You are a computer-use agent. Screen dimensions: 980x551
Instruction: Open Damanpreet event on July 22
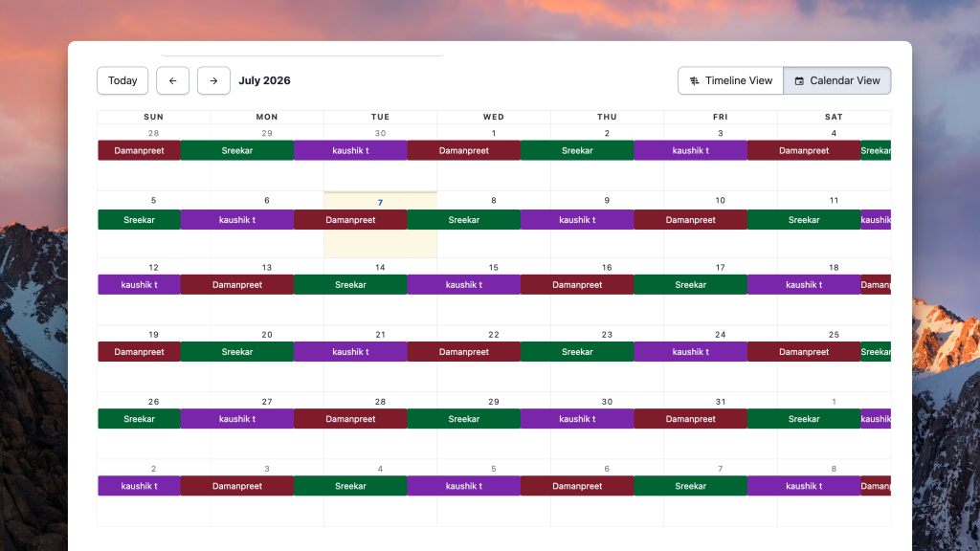point(464,352)
